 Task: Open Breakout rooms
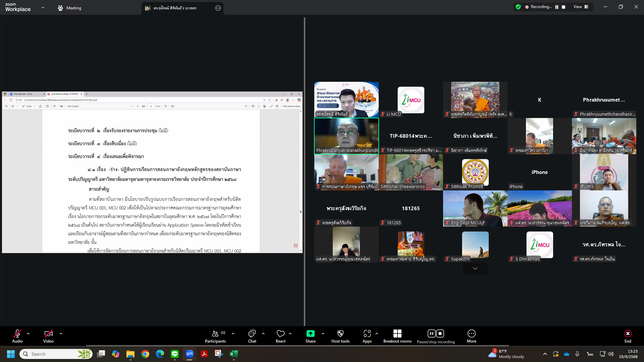(x=397, y=336)
